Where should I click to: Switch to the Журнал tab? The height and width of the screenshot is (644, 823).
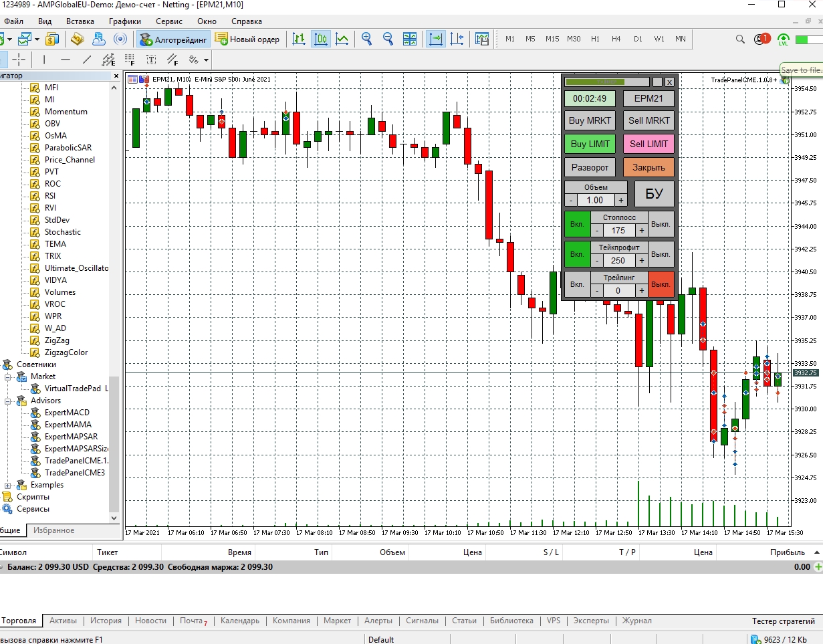pos(636,621)
